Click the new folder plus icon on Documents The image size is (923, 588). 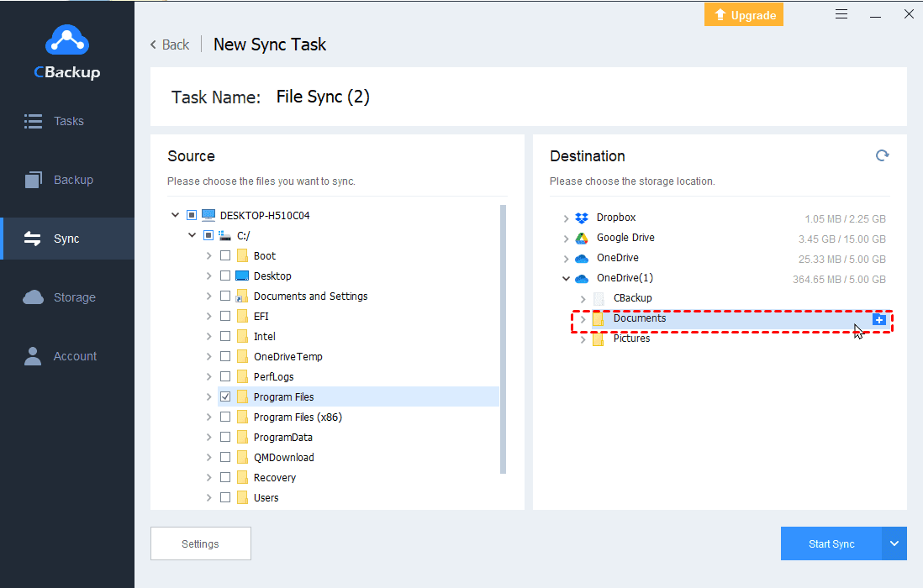(878, 319)
